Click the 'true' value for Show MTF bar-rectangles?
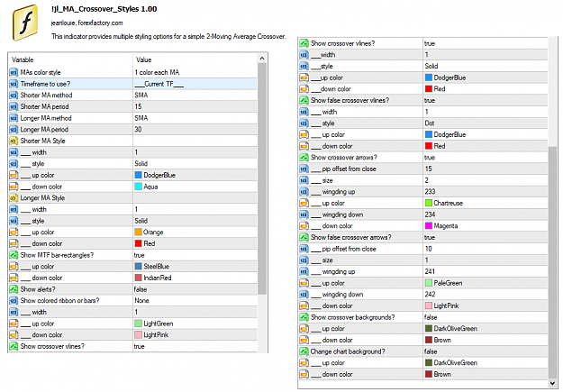 pos(140,255)
